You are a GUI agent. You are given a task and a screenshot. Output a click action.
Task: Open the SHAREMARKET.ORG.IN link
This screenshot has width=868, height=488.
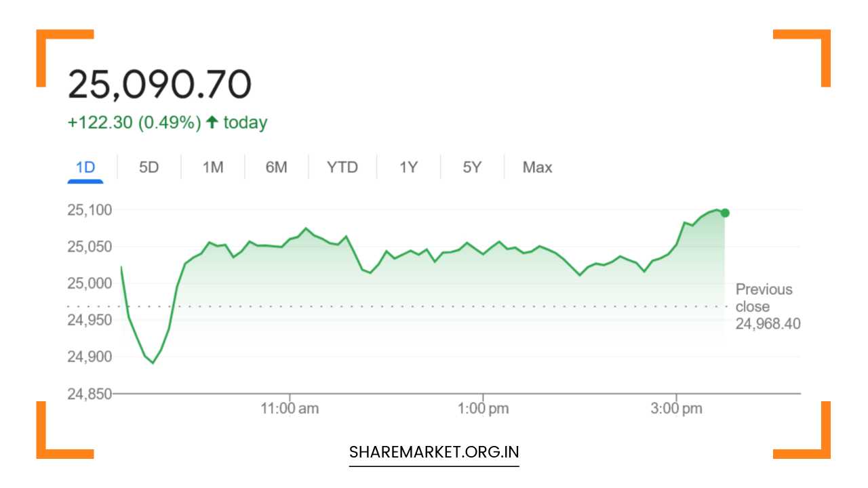click(x=434, y=451)
